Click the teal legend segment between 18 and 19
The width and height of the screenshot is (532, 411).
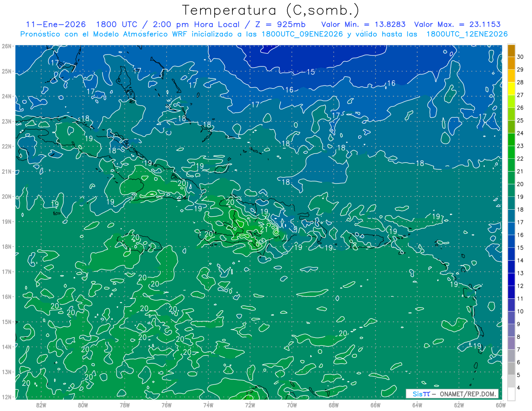pos(512,204)
